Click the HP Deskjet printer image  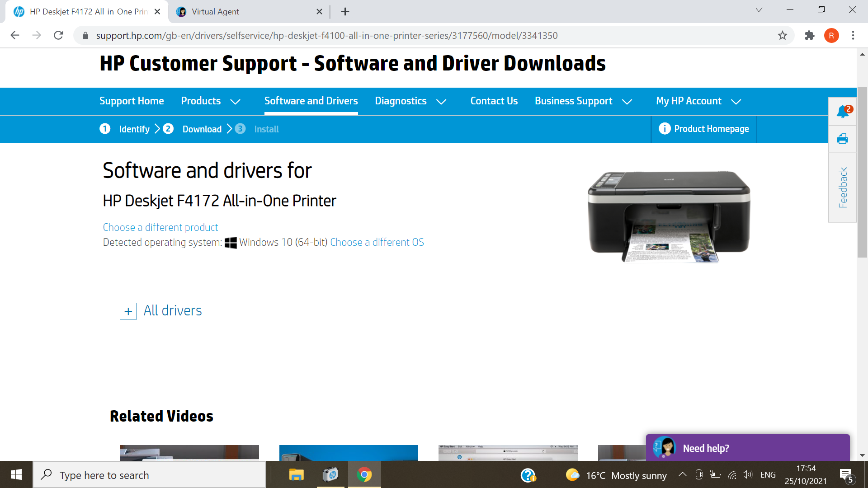click(x=669, y=217)
